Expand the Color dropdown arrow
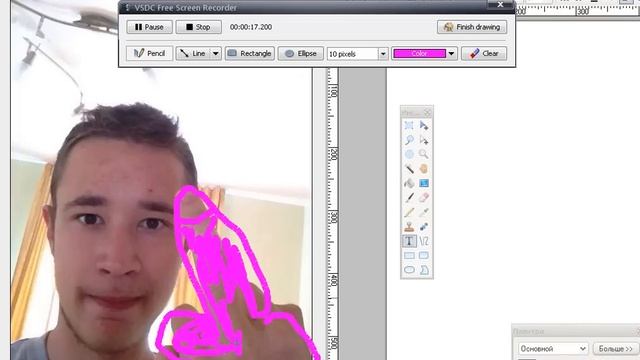 pos(451,53)
